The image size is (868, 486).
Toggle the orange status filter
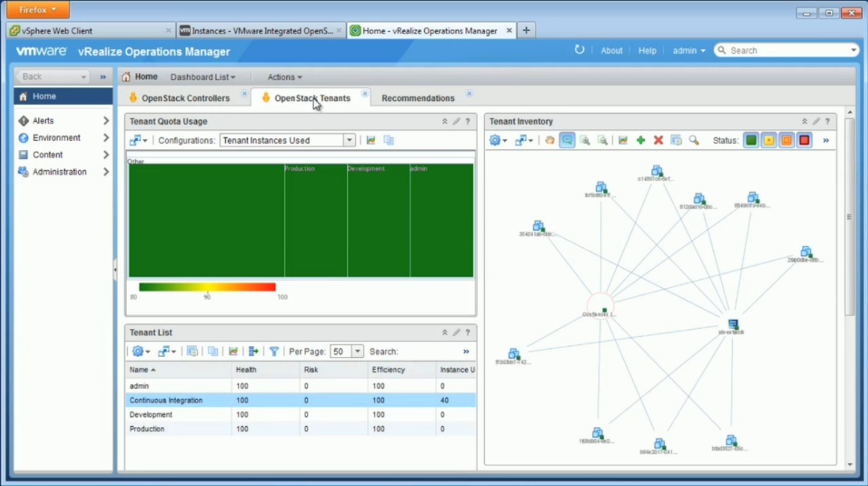tap(787, 141)
